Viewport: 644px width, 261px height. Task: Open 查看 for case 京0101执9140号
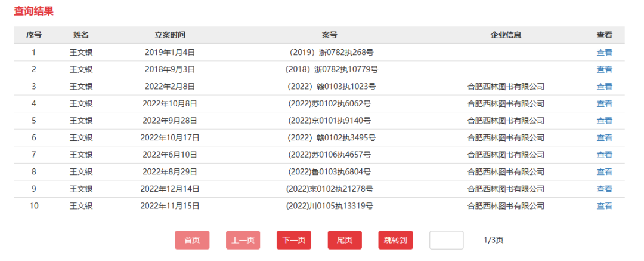604,121
